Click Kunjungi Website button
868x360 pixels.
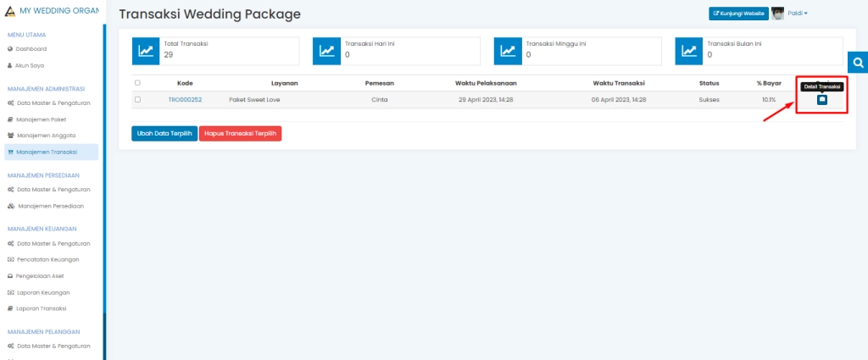pyautogui.click(x=737, y=14)
